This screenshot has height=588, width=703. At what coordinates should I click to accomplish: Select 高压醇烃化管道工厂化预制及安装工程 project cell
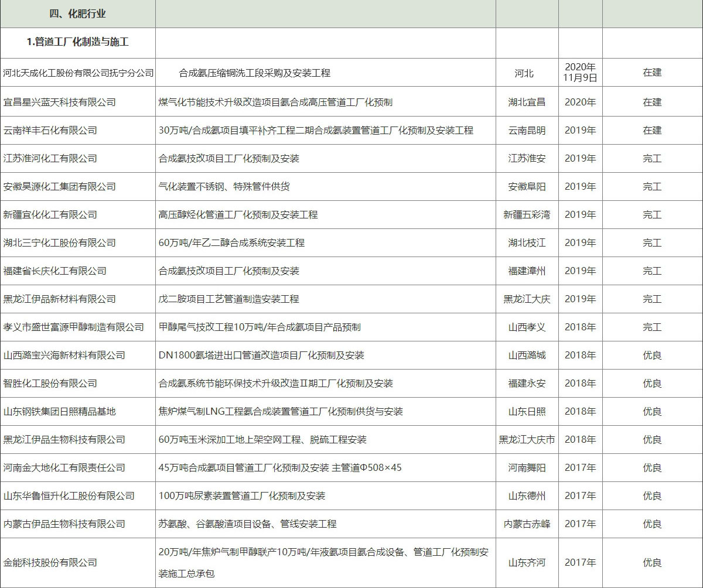tap(238, 214)
